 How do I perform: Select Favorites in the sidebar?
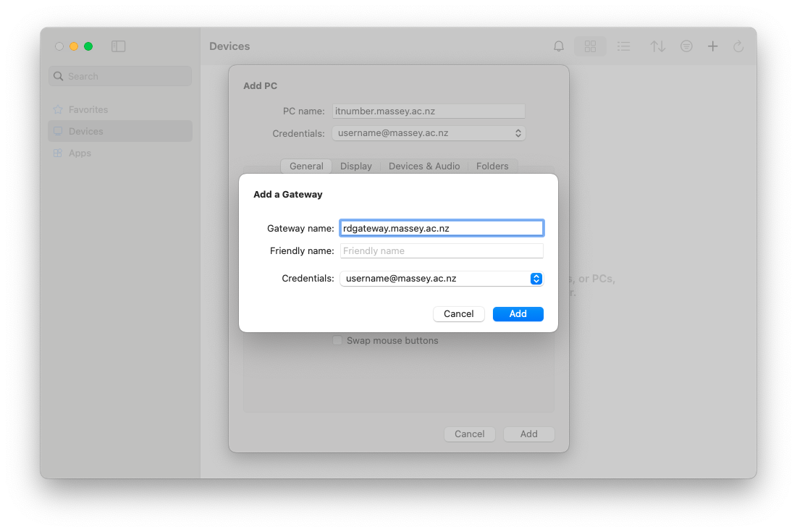120,109
